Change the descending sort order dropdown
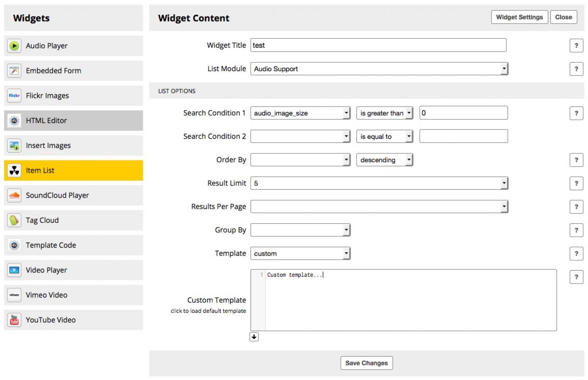588x380 pixels. (x=384, y=160)
